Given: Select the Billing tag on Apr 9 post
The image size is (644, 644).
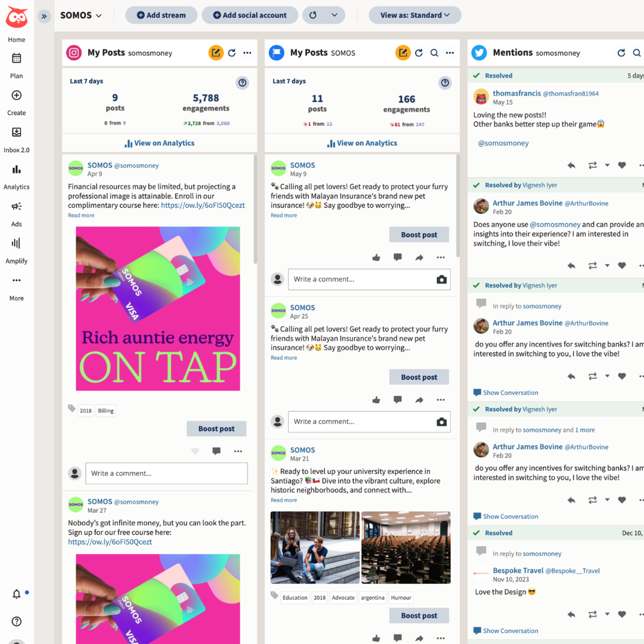Looking at the screenshot, I should 106,411.
